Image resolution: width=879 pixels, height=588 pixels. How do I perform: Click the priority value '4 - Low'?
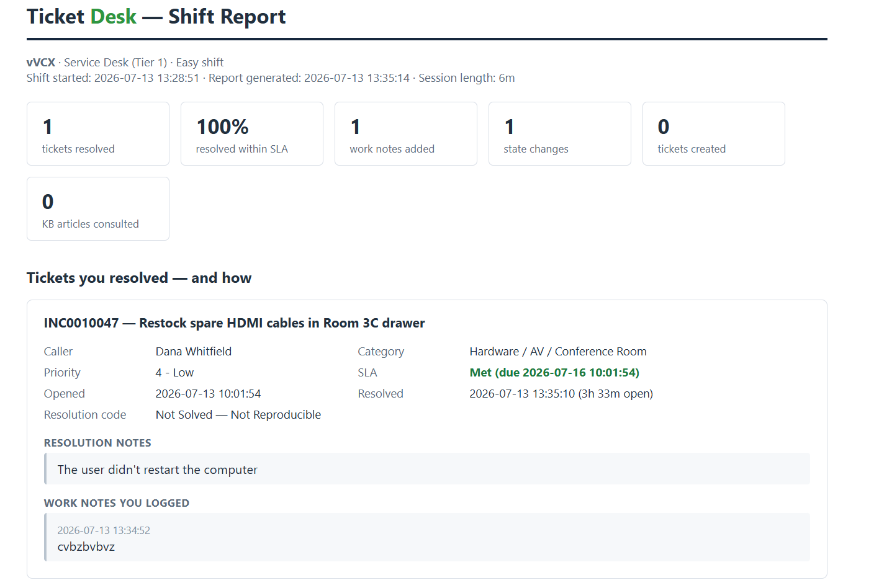174,373
